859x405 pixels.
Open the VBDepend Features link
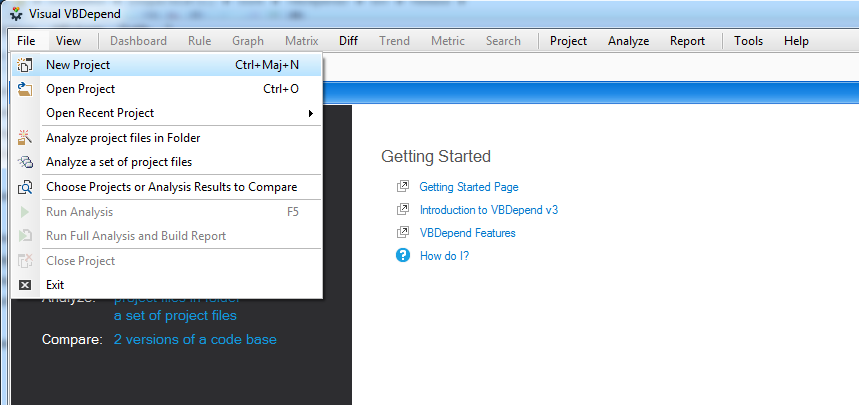[x=467, y=233]
